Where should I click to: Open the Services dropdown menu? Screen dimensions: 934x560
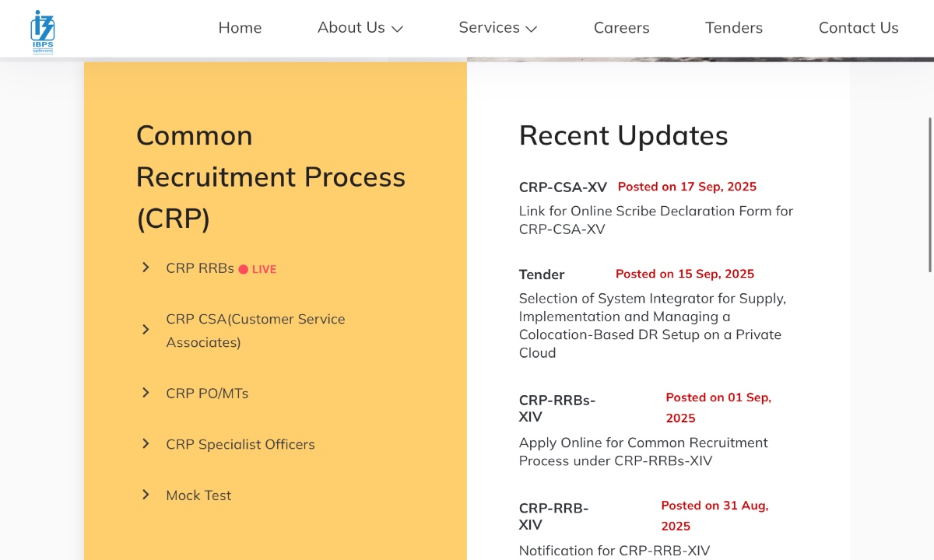click(489, 27)
